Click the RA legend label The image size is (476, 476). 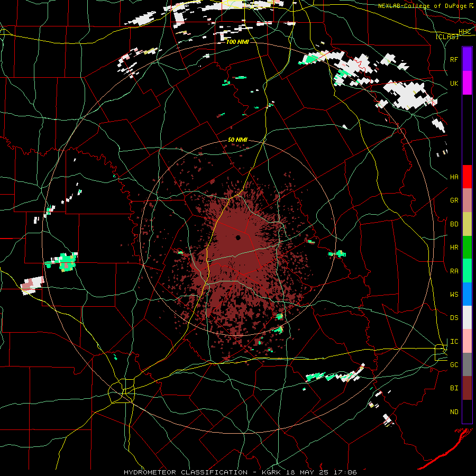(454, 271)
